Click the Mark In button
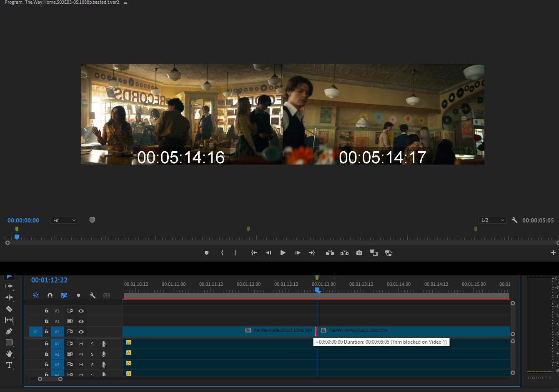 (x=222, y=253)
